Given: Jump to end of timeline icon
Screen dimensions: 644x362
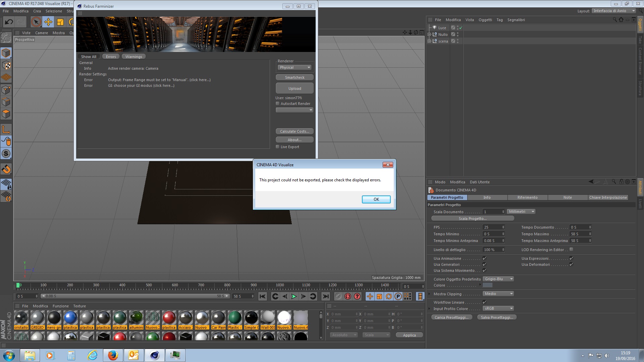Looking at the screenshot, I should pos(325,296).
